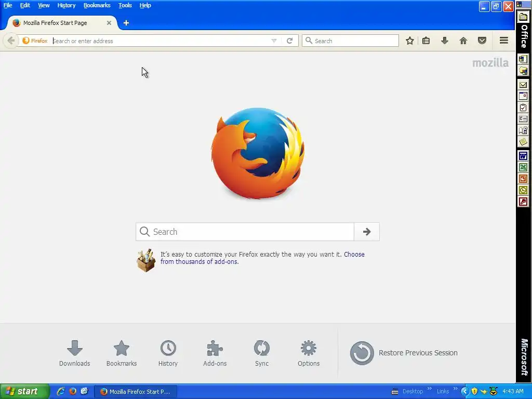Click New Note sticky icon in Office bar
Screen dimensions: 532x399
point(523,142)
